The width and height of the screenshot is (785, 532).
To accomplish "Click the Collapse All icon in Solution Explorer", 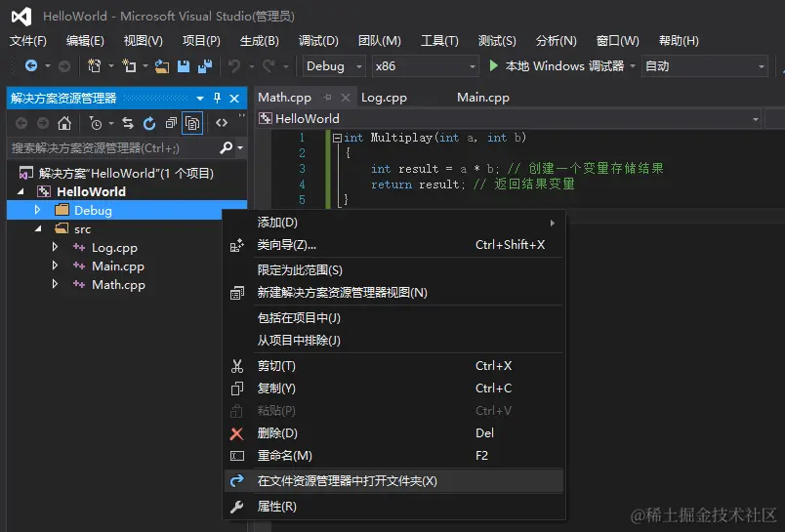I will (171, 123).
